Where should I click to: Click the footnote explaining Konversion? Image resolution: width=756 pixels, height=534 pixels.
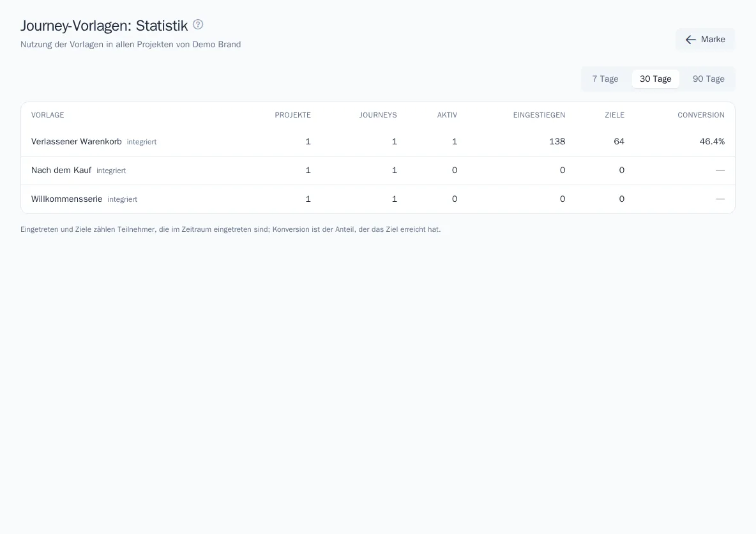[231, 229]
